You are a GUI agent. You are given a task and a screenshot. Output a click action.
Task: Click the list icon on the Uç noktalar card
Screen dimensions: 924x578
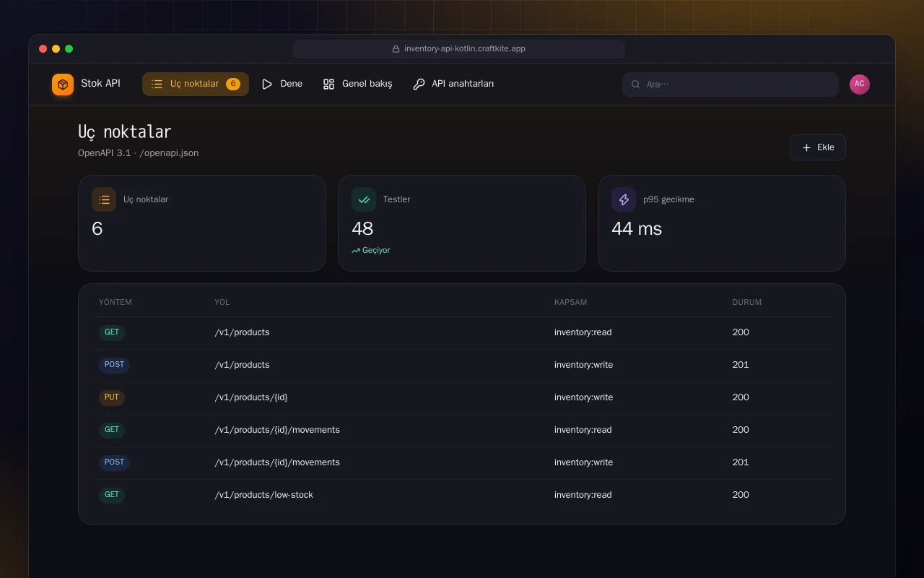(x=104, y=199)
